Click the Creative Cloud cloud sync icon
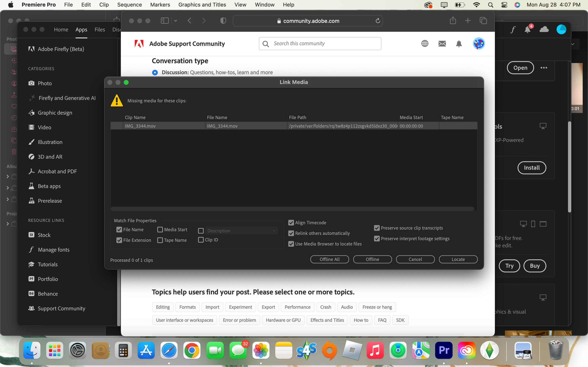Viewport: 588px width, 367px height. point(544,30)
